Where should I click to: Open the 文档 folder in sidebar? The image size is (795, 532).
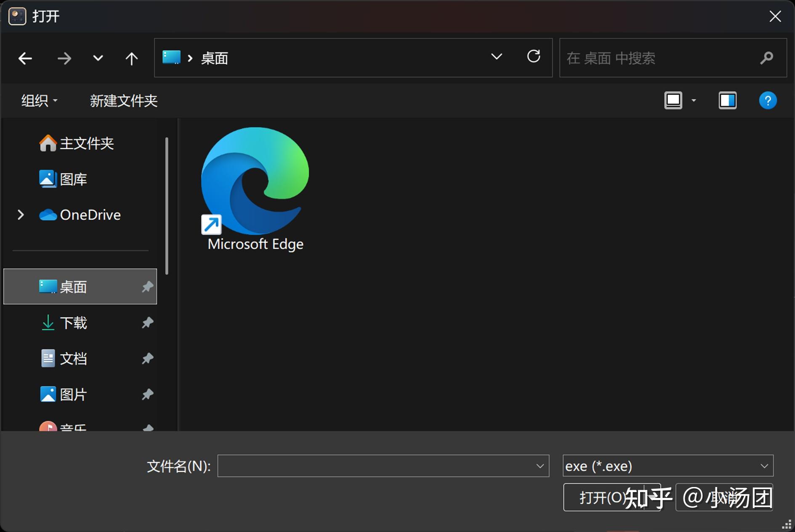click(74, 358)
